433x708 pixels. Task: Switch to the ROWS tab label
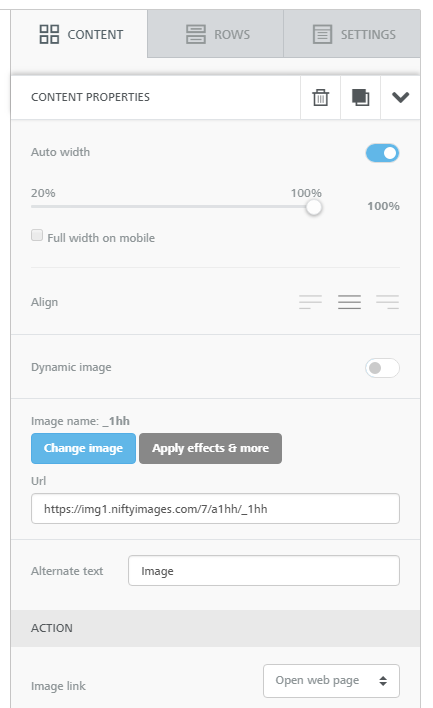coord(232,35)
